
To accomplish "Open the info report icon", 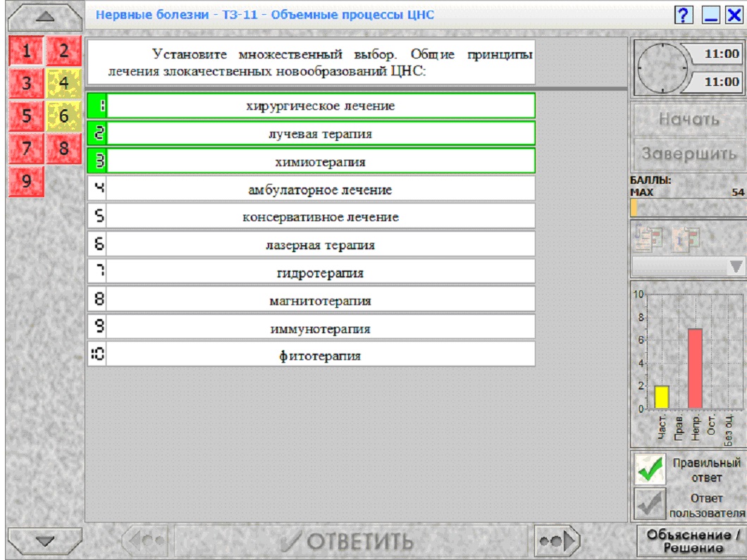I will tap(685, 237).
